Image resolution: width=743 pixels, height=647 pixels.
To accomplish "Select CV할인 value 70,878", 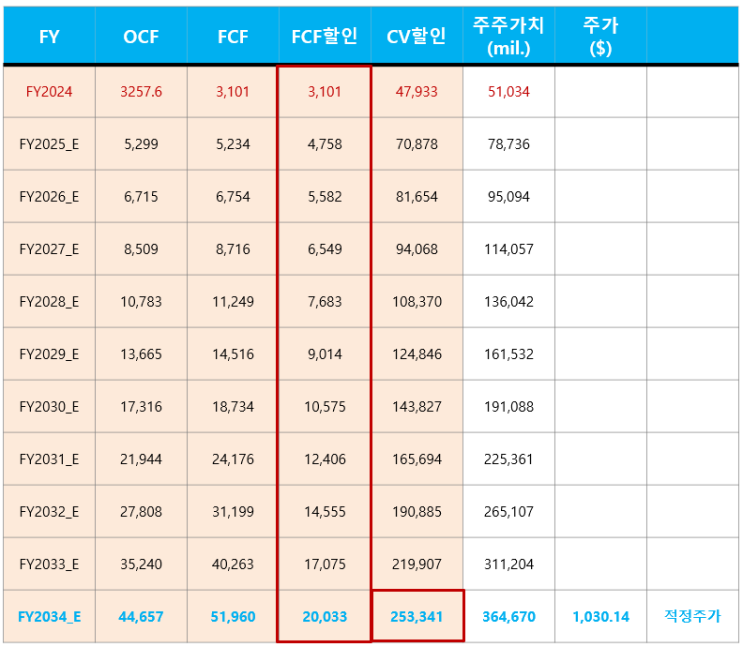I will click(417, 144).
